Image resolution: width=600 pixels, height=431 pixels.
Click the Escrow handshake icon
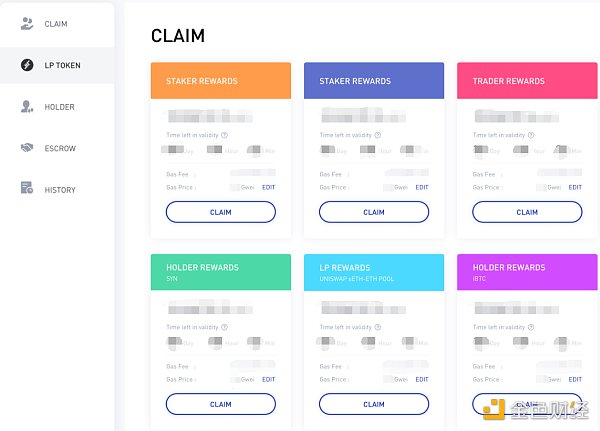(x=27, y=147)
